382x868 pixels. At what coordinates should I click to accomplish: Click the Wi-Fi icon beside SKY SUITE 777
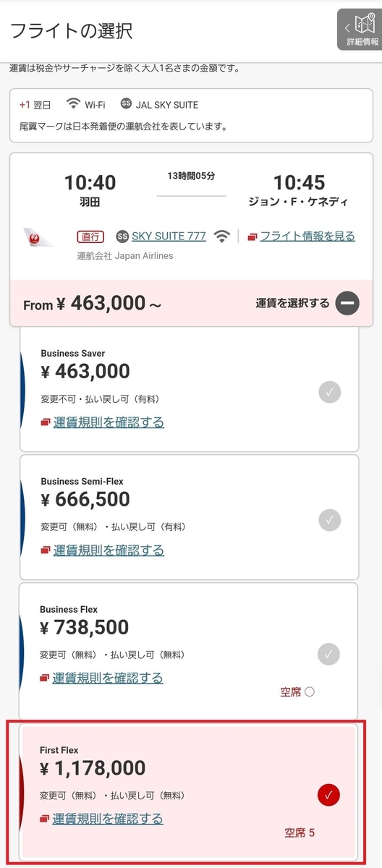click(222, 236)
